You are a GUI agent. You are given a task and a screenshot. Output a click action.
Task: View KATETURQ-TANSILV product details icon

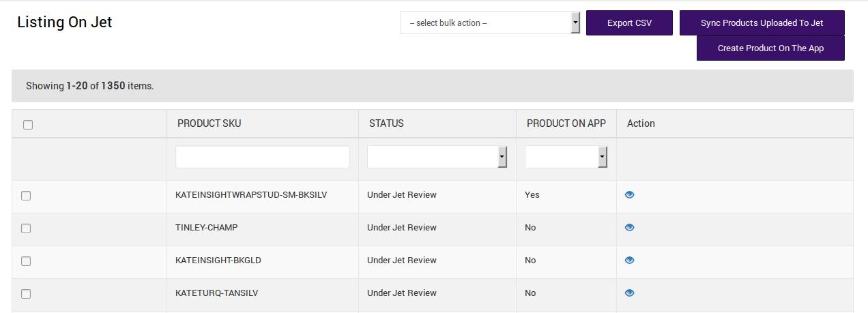click(x=629, y=293)
